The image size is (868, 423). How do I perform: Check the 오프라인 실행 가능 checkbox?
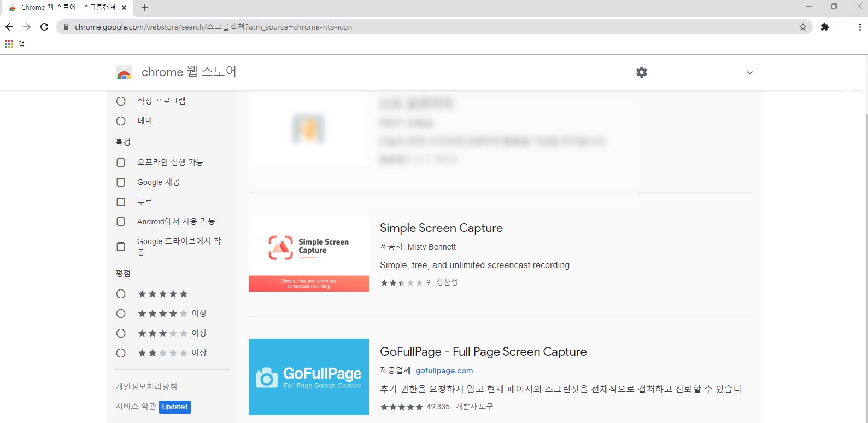[121, 163]
